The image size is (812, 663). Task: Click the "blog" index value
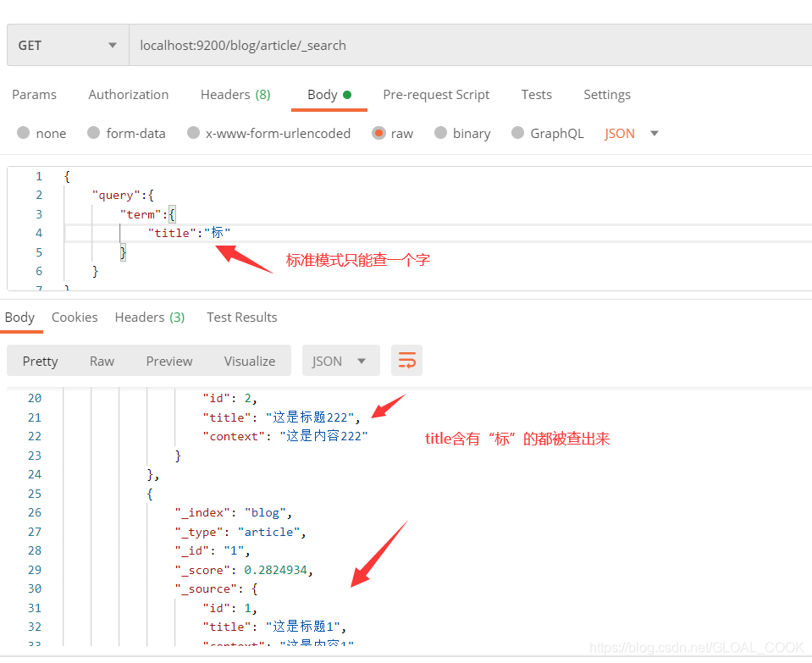pos(265,513)
